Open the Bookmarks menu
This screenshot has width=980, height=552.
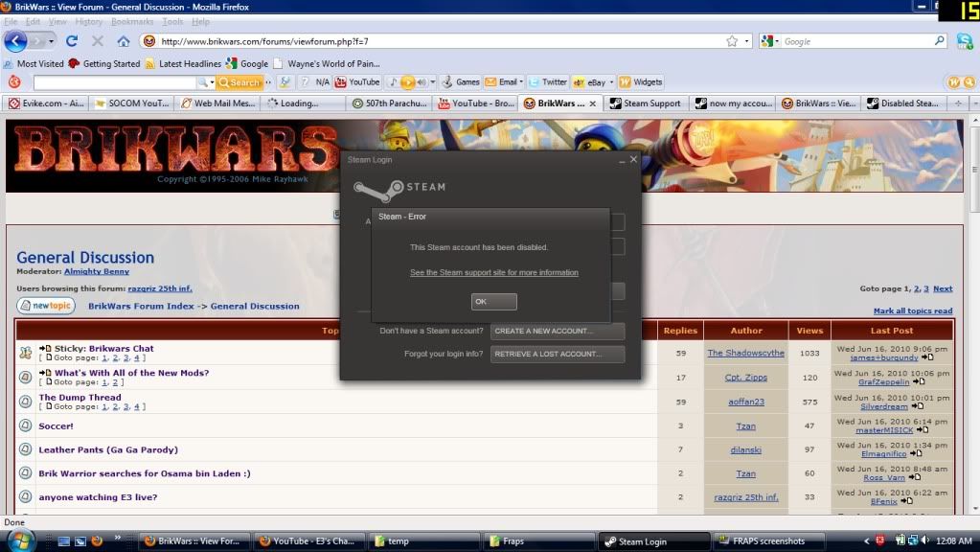coord(132,21)
